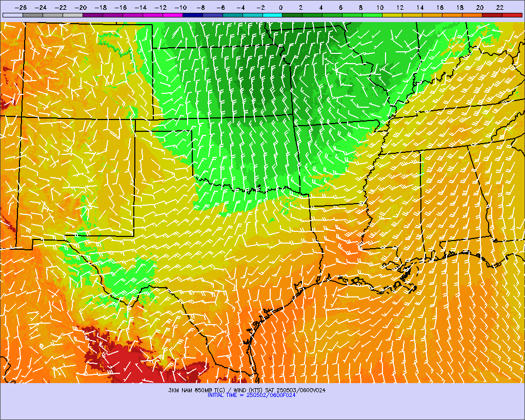Viewport: 525px width, 420px height.
Task: Click the cyan legend swatch between -2 and 0
Action: [x=273, y=15]
